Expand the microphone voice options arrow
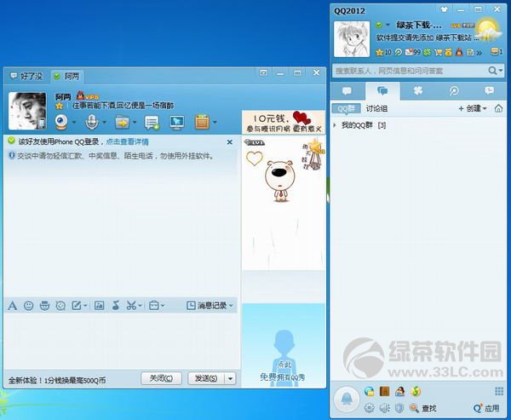511x420 pixels. tap(104, 123)
